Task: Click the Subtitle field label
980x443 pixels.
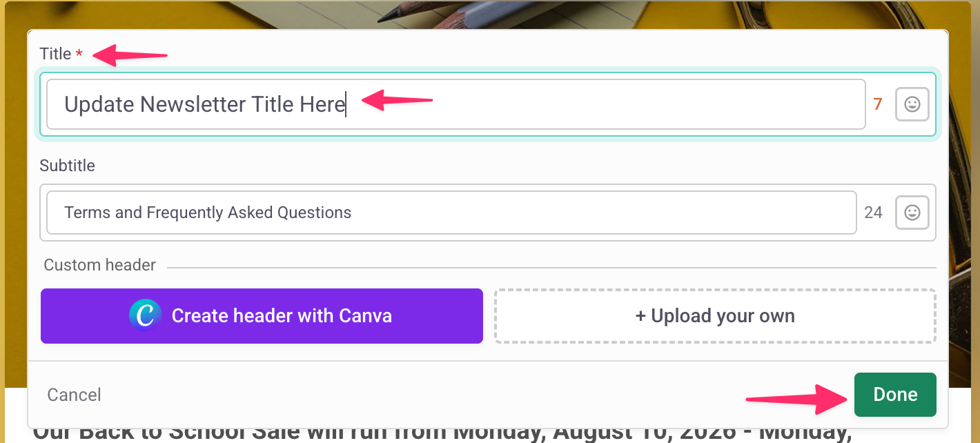Action: 67,166
